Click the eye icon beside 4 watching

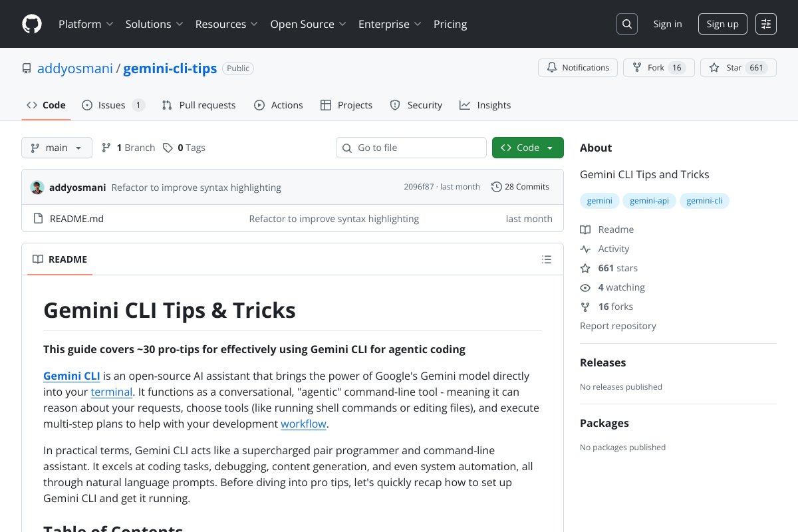[x=585, y=287]
